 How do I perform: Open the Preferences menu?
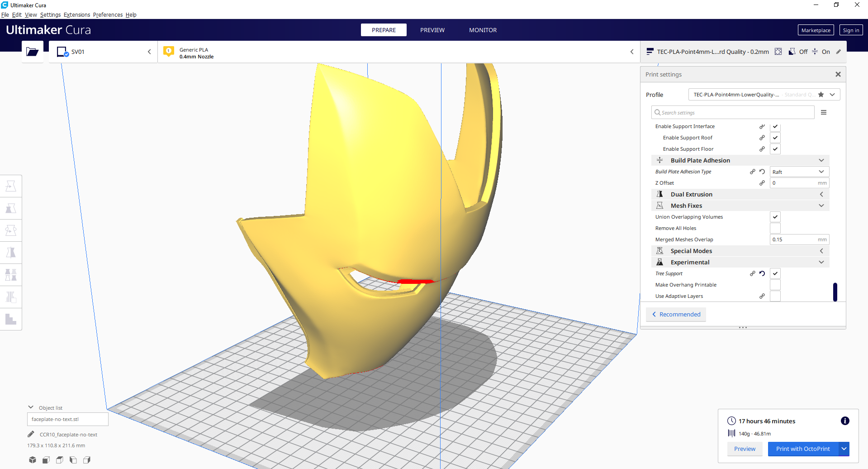[108, 14]
